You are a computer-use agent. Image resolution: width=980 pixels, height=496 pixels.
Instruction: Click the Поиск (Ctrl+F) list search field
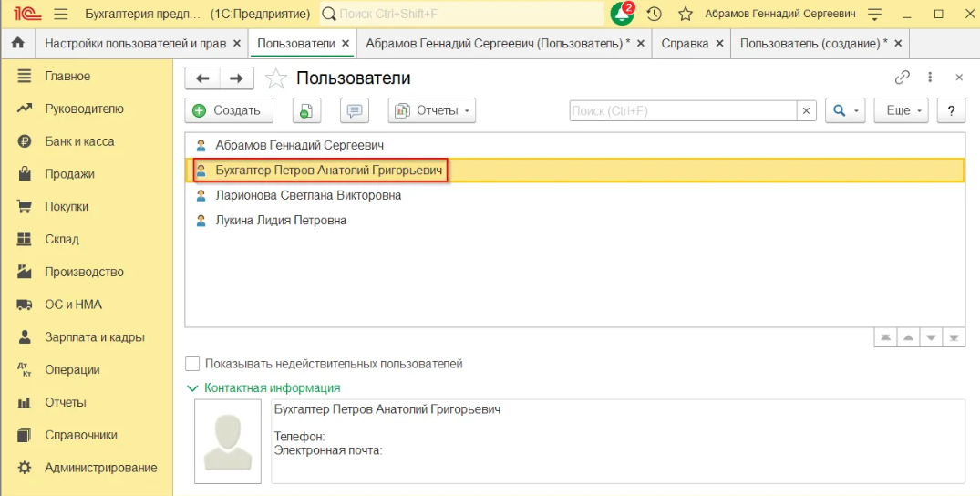[684, 110]
